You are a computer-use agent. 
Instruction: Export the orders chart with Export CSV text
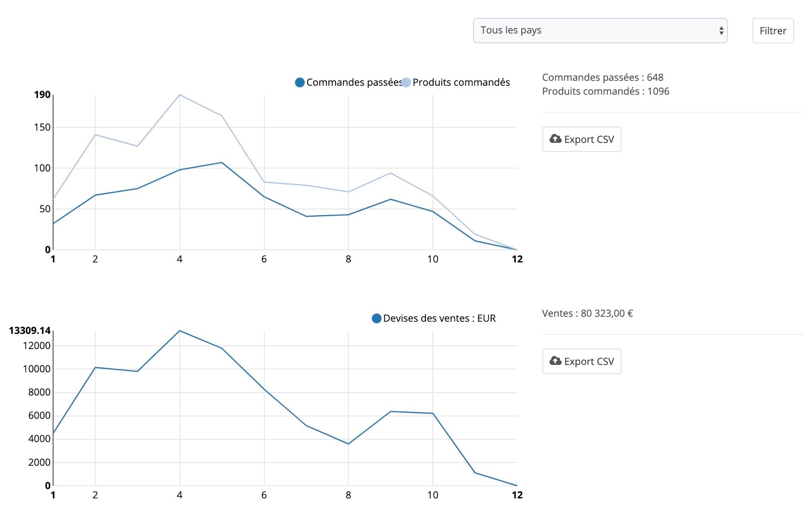pyautogui.click(x=589, y=140)
